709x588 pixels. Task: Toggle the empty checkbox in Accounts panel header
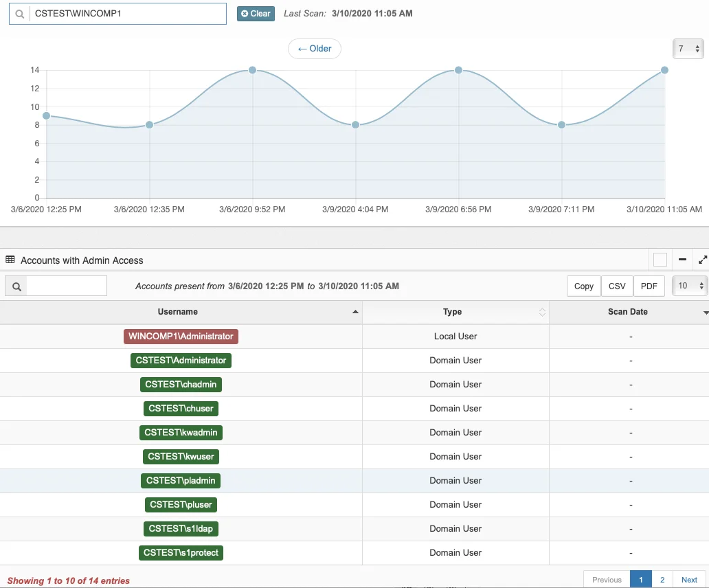(660, 260)
